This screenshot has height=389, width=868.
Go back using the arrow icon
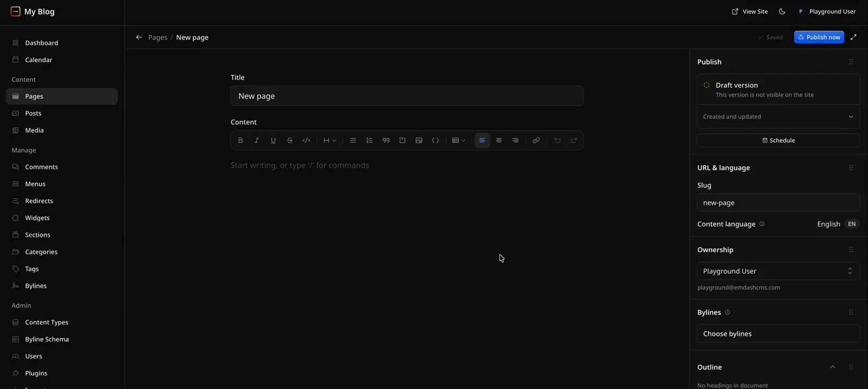point(139,37)
